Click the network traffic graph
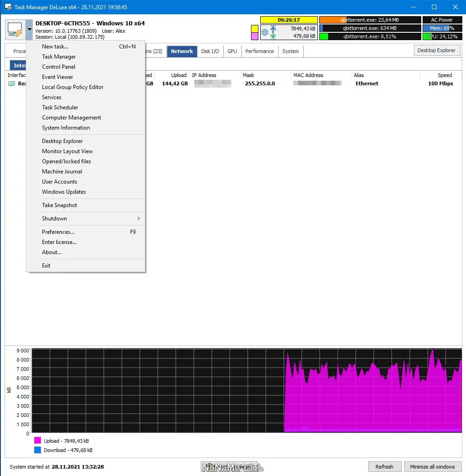This screenshot has height=476, width=466. 247,390
